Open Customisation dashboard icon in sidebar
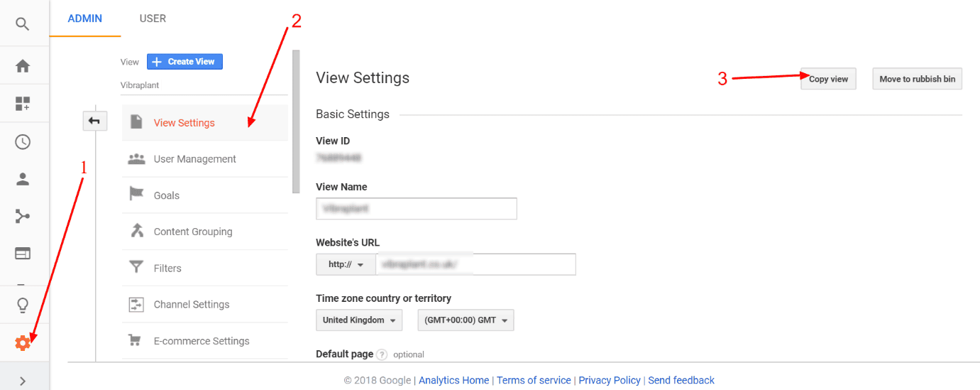980x390 pixels. [x=23, y=104]
